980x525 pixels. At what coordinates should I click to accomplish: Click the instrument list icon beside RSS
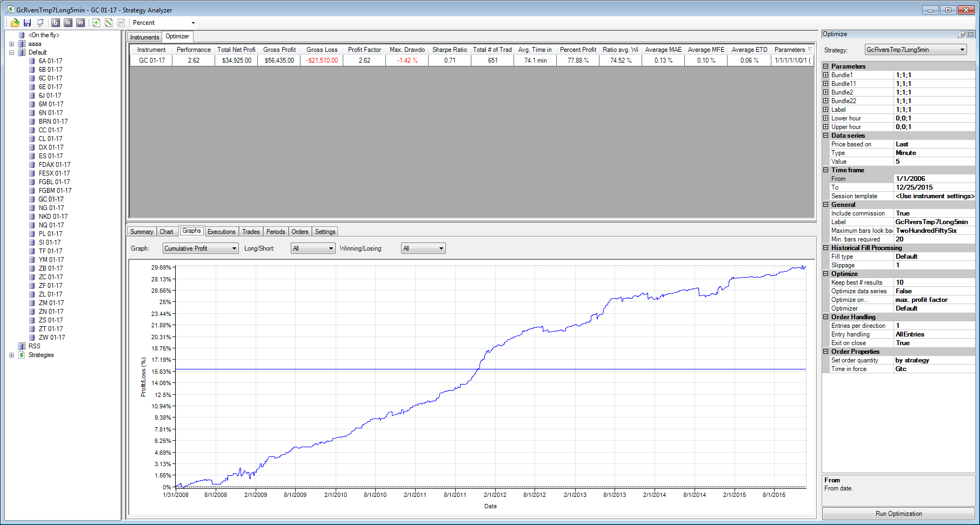click(22, 346)
